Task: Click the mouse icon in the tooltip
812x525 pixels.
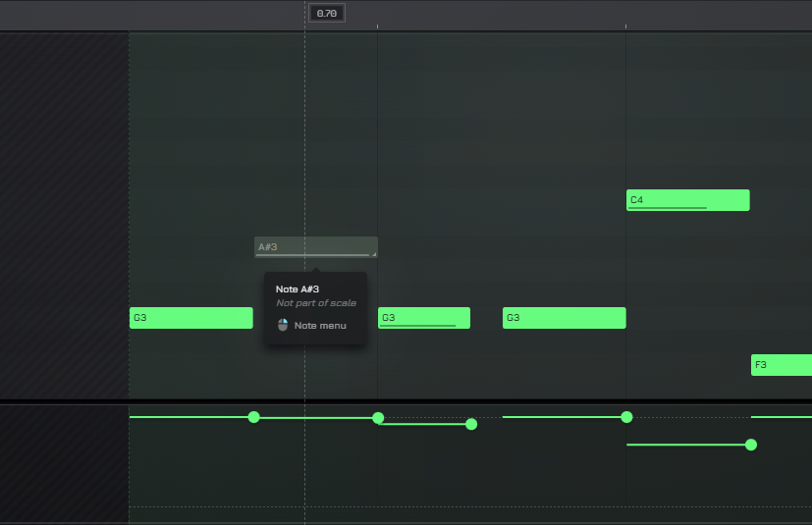Action: tap(283, 325)
